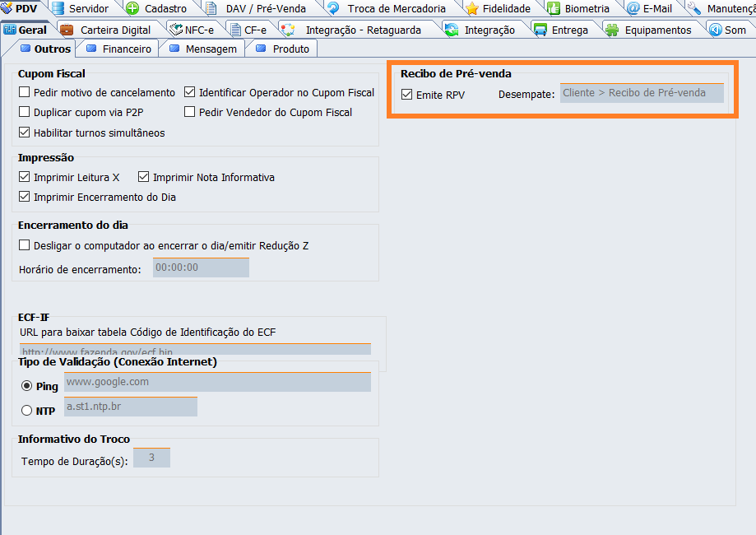Click the Tempo de Duração(s) field
This screenshot has height=535, width=756.
[x=151, y=458]
